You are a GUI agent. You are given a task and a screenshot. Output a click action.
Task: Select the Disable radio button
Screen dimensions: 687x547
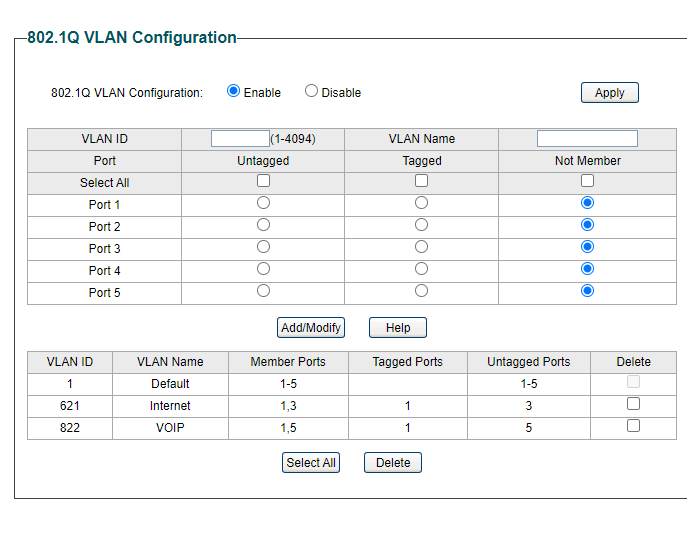point(312,91)
